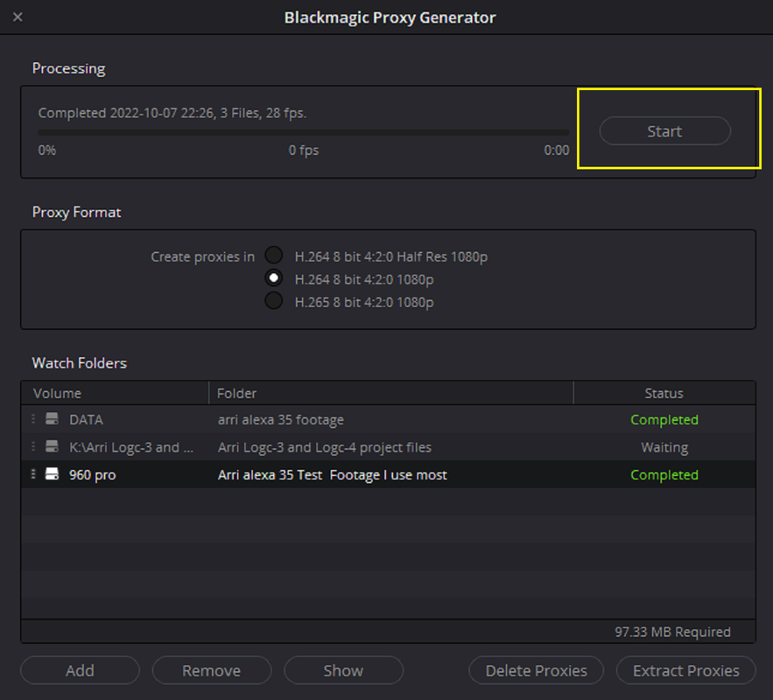Click the processing progress bar
The height and width of the screenshot is (700, 773).
click(x=304, y=132)
